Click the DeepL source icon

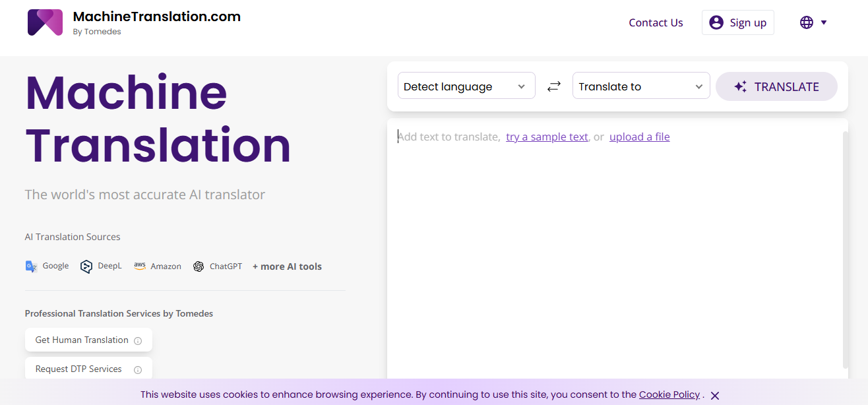click(x=86, y=266)
